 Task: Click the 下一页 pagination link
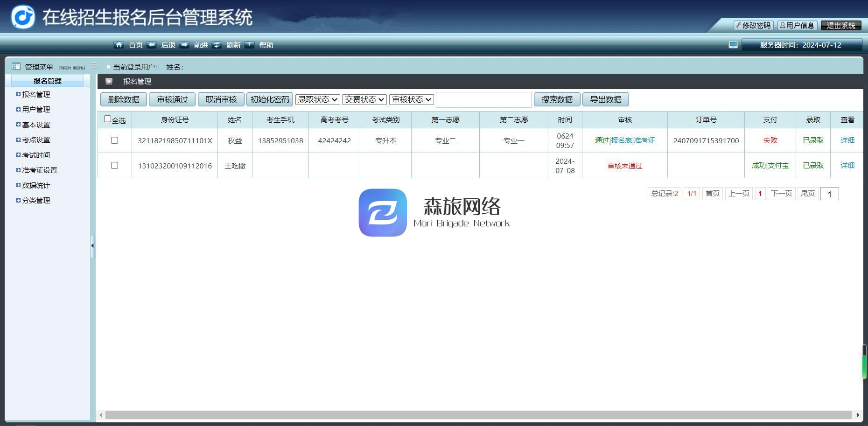(x=782, y=194)
